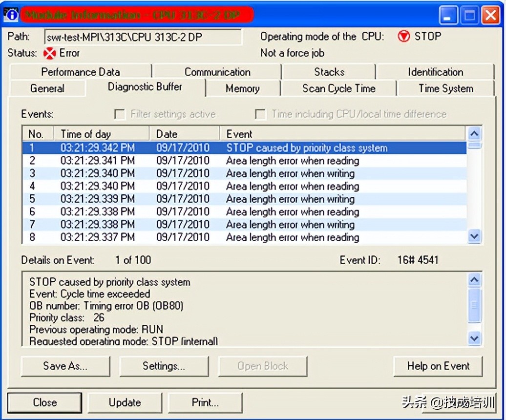Click Save As... button
This screenshot has width=506, height=420.
click(x=65, y=366)
